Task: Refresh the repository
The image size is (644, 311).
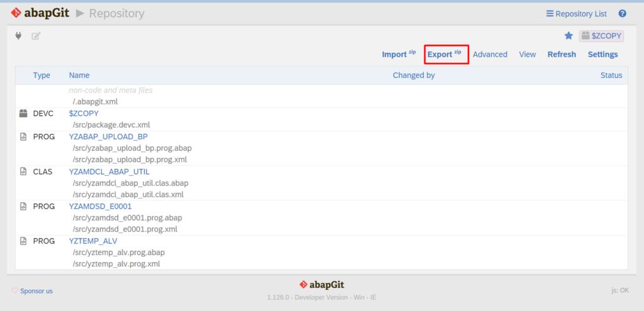Action: 562,54
